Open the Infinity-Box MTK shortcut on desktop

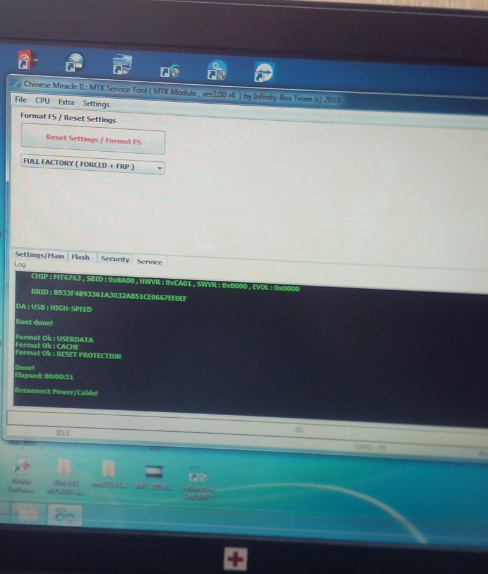[x=198, y=482]
